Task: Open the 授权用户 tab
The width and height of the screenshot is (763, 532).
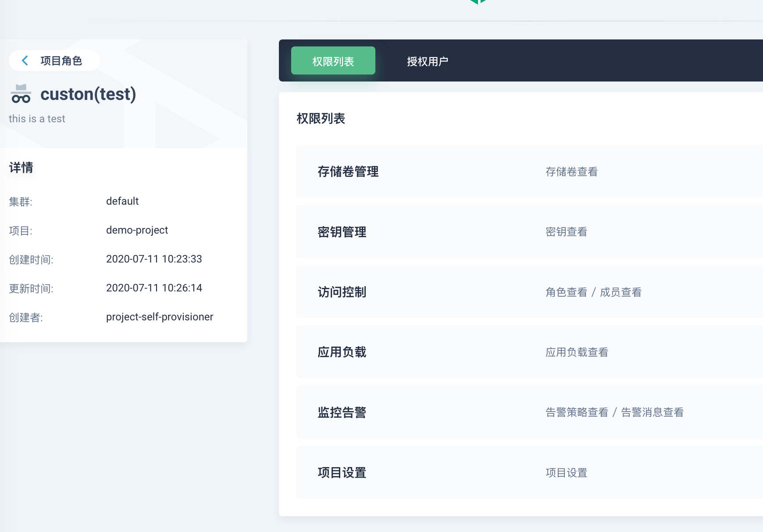Action: (x=428, y=61)
